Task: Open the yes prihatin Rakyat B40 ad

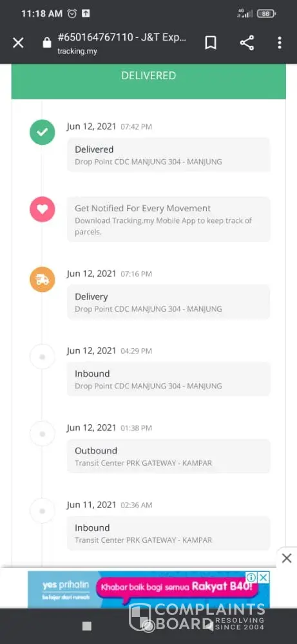Action: pos(148,590)
